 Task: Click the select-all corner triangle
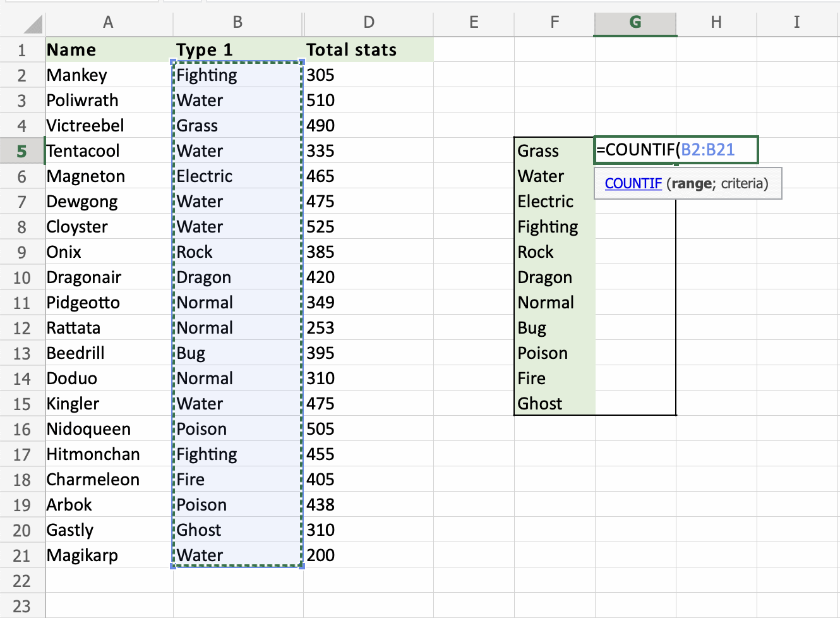point(32,24)
